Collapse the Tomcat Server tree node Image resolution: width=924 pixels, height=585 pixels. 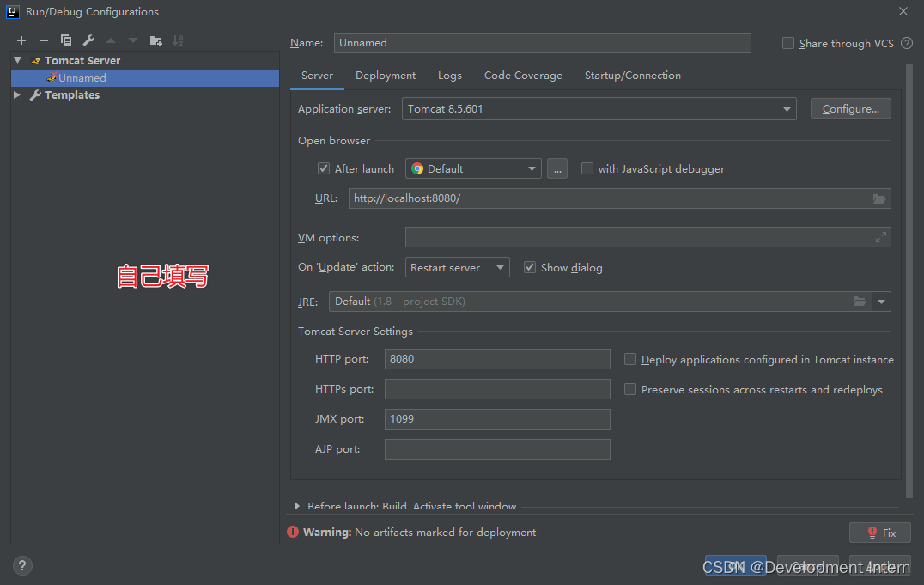point(18,60)
